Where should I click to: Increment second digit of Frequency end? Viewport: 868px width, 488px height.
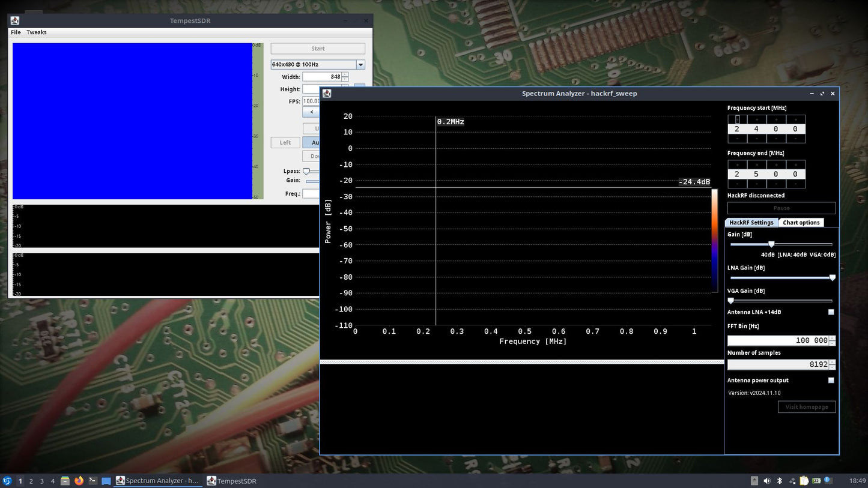pos(756,164)
